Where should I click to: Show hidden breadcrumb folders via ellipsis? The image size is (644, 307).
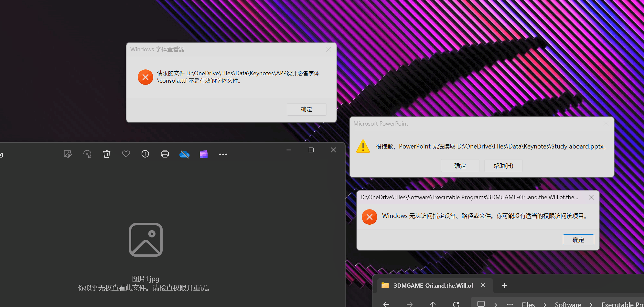click(510, 304)
